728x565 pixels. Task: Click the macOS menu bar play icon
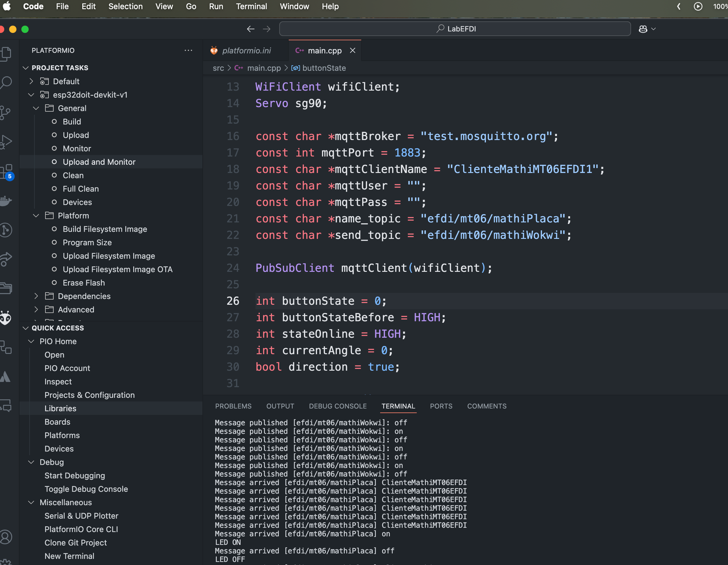(x=698, y=6)
